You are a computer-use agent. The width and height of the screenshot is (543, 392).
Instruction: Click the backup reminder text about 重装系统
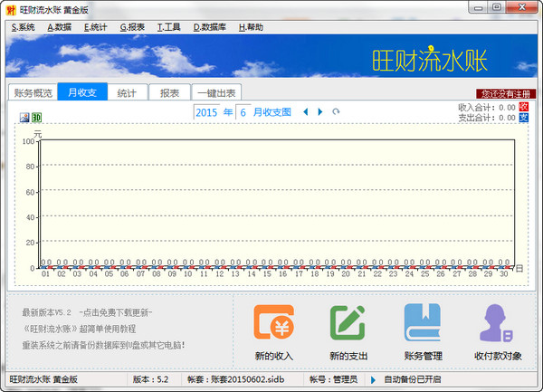(x=103, y=345)
